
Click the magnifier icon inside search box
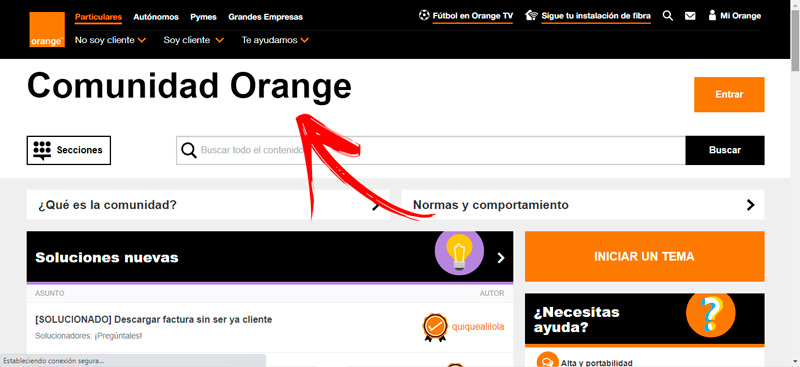coord(189,150)
